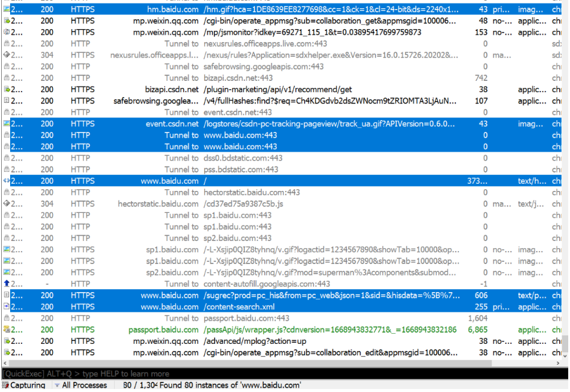Image resolution: width=570 pixels, height=392 pixels.
Task: Click the green host cell 'passport.baidu.com'
Action: tap(164, 330)
